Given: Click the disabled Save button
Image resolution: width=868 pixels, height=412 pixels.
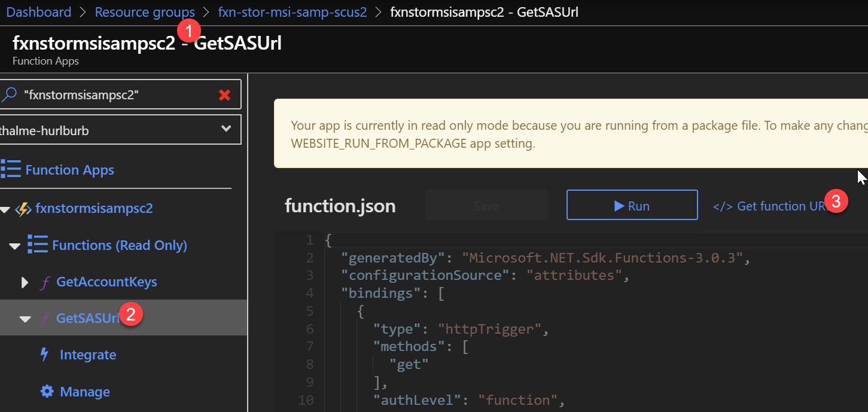Looking at the screenshot, I should [486, 206].
